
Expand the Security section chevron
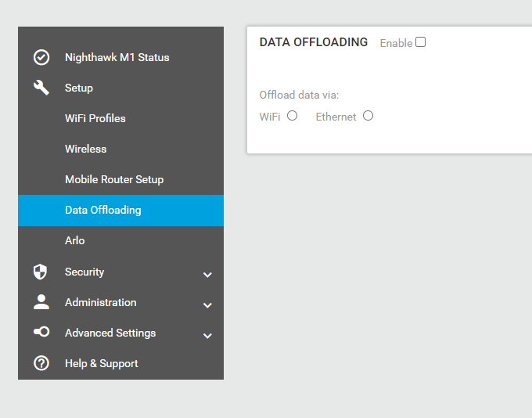207,275
